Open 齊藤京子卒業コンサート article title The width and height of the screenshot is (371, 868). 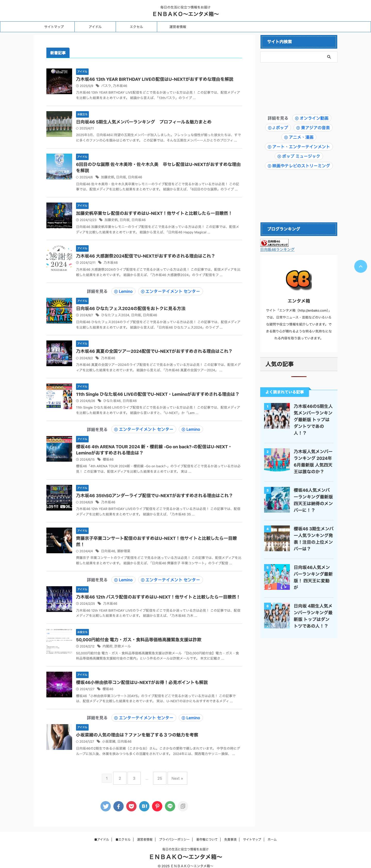(156, 541)
